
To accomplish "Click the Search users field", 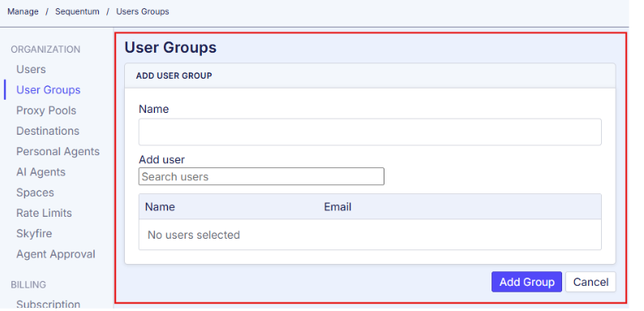I will coord(261,176).
